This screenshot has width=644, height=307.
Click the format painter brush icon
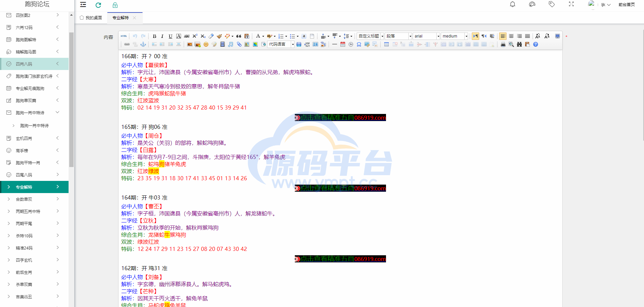(219, 36)
